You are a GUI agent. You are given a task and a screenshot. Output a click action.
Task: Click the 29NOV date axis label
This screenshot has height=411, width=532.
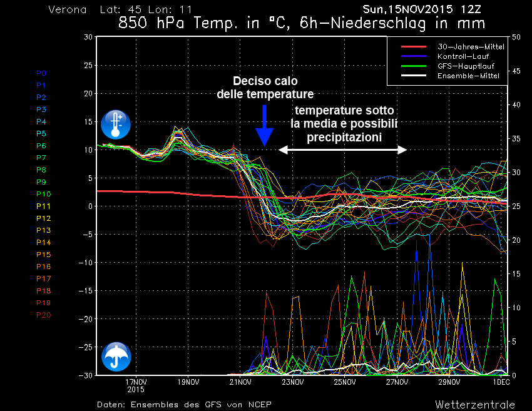tap(449, 382)
